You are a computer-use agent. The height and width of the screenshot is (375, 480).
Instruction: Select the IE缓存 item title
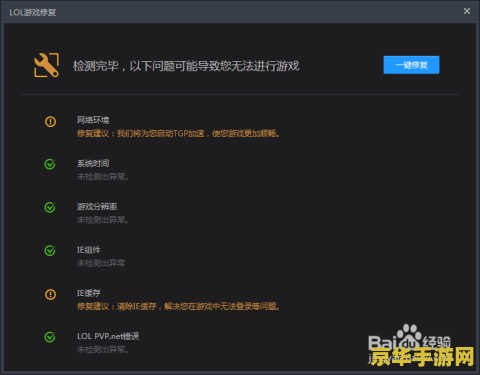[x=89, y=293]
